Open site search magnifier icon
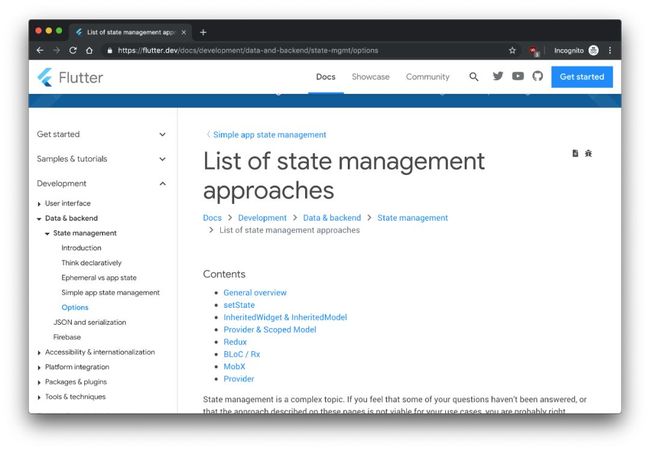 tap(474, 77)
